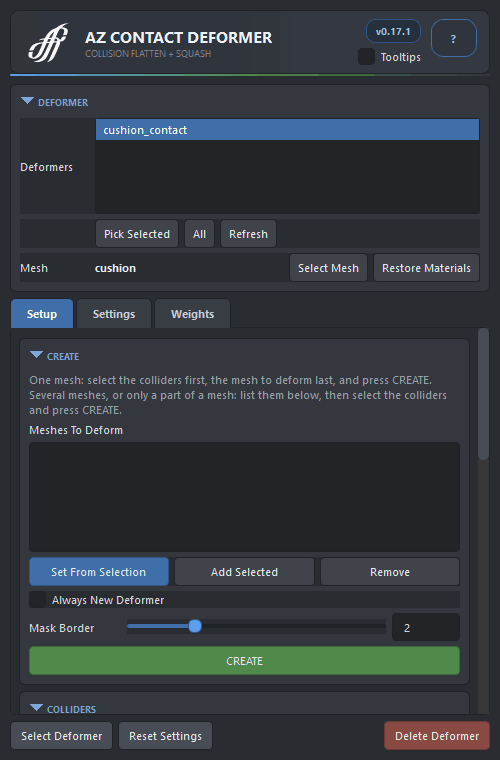Collapse the COLLIDERS section
The image size is (500, 760).
pyautogui.click(x=36, y=708)
